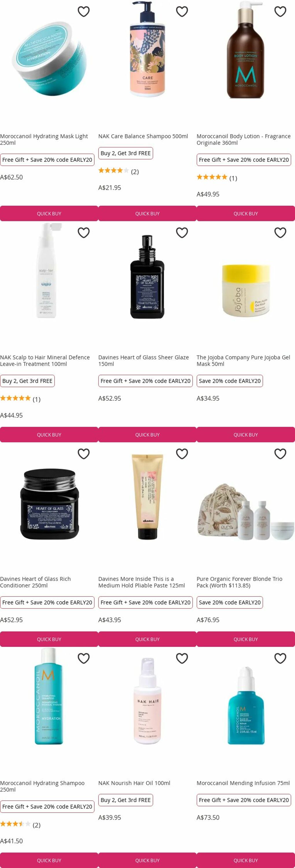This screenshot has width=295, height=868.
Task: View Davines Pliable Paste product image
Action: point(147,497)
